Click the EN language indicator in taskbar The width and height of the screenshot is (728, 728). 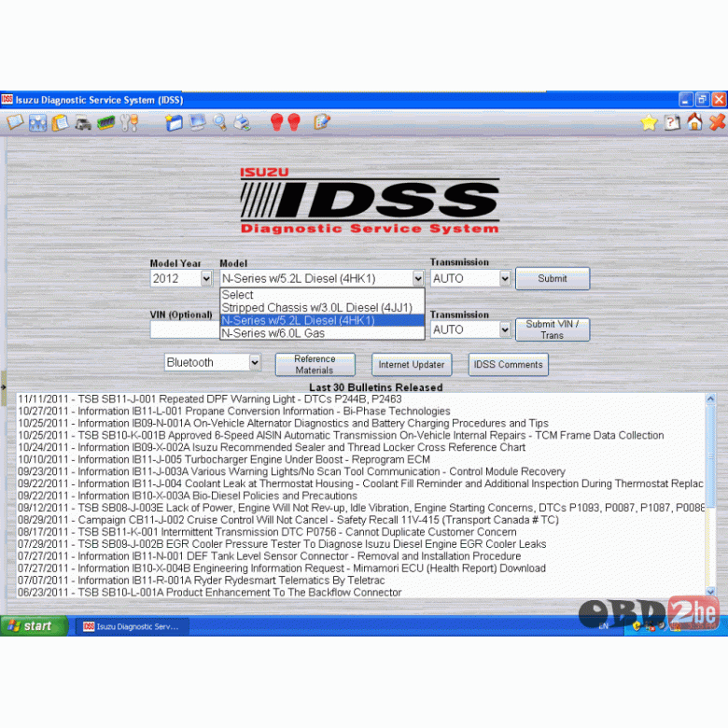point(603,626)
